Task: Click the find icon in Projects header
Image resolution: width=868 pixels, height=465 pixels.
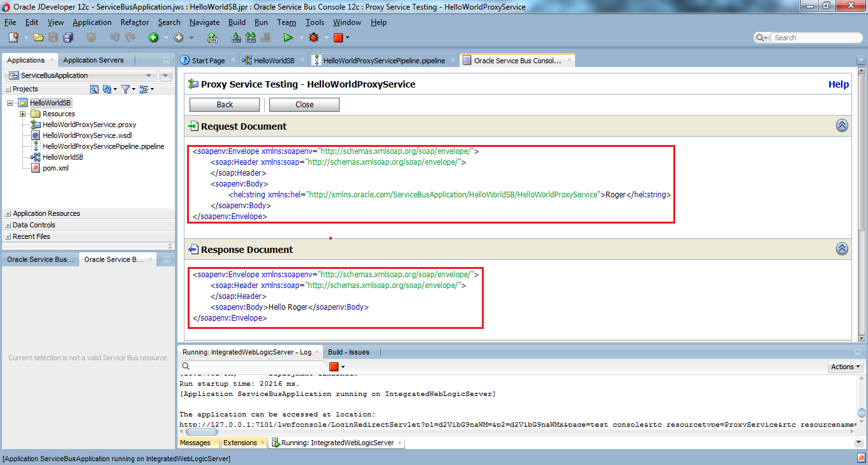Action: [x=94, y=89]
